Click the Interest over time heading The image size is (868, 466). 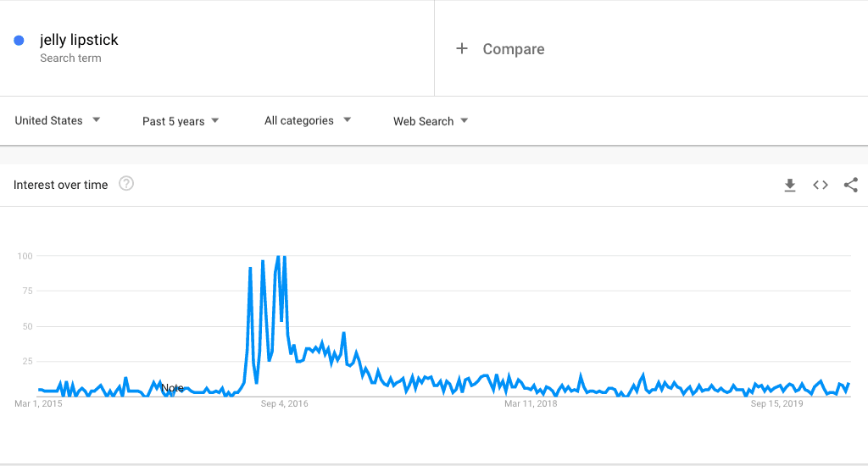pyautogui.click(x=60, y=185)
